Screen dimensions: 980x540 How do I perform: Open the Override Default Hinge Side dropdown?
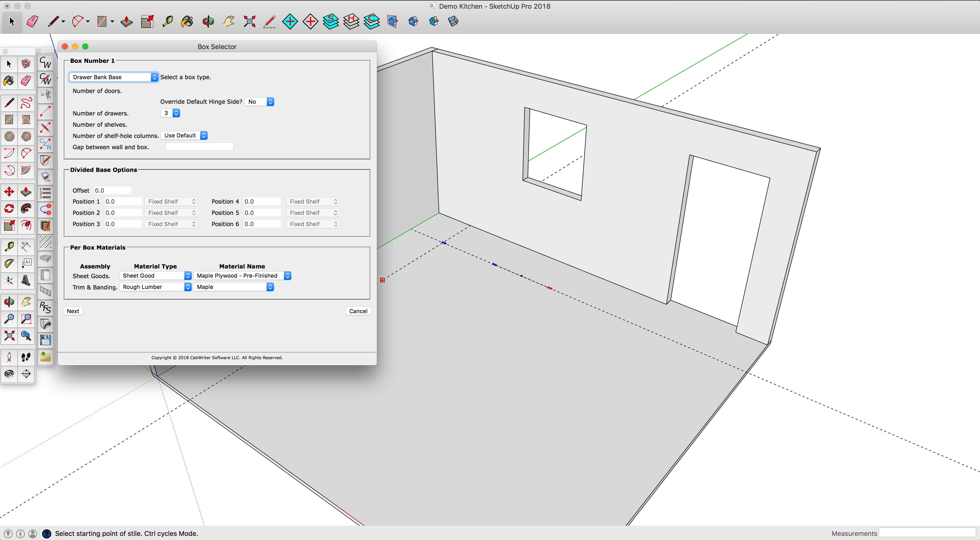(259, 102)
